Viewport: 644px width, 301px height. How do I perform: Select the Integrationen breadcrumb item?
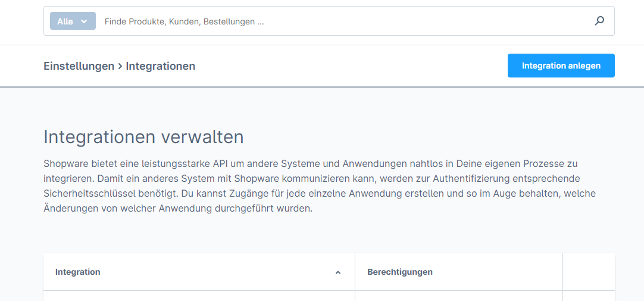click(x=160, y=66)
